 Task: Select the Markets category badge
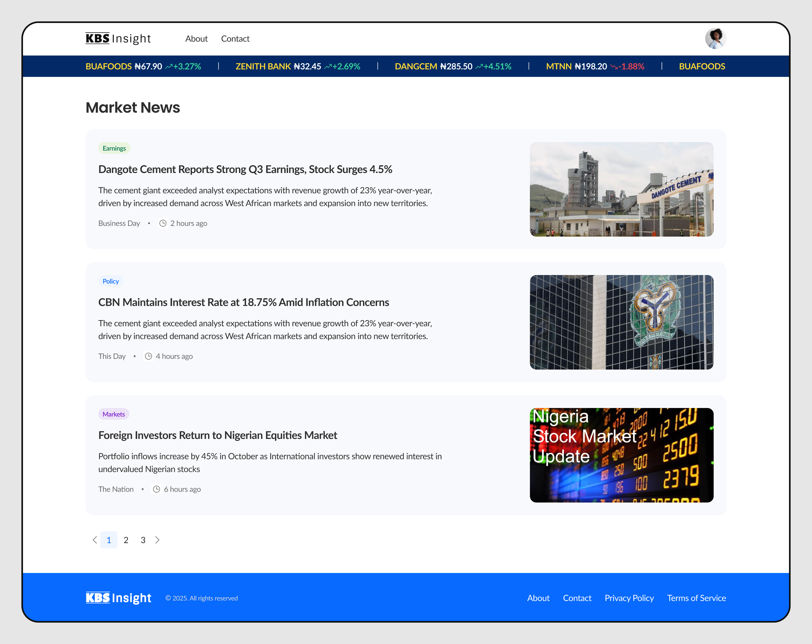[x=113, y=414]
